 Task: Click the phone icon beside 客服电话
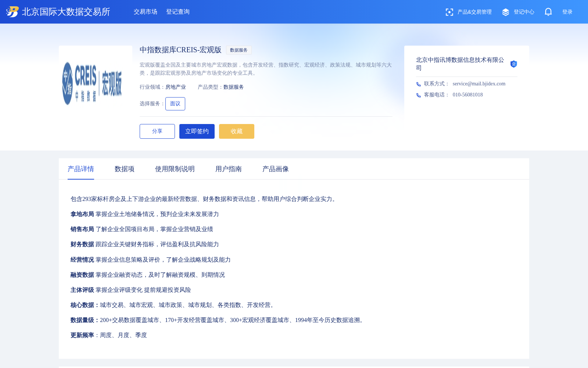(x=419, y=95)
